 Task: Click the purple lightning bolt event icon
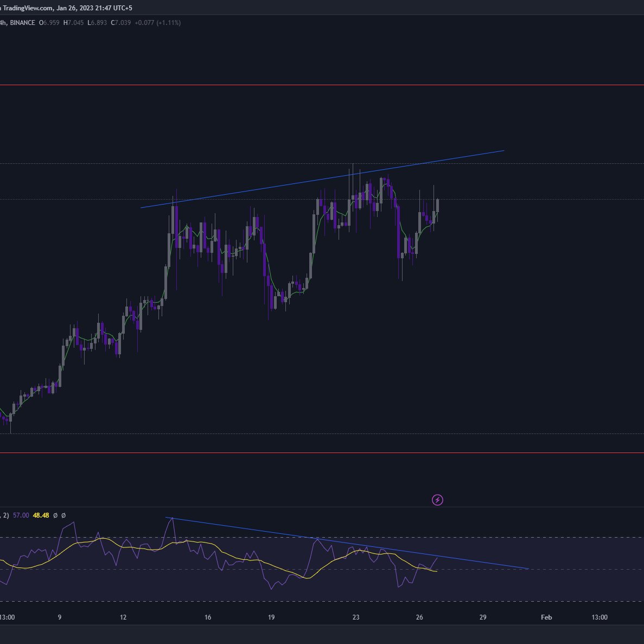click(437, 500)
